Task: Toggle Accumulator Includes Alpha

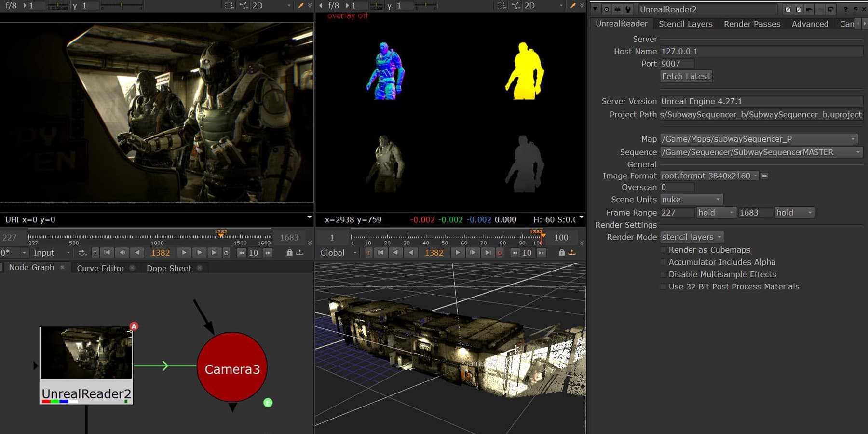Action: 664,262
